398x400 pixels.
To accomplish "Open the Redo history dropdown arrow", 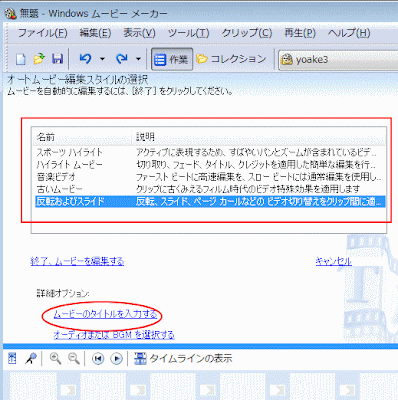I will click(x=138, y=59).
